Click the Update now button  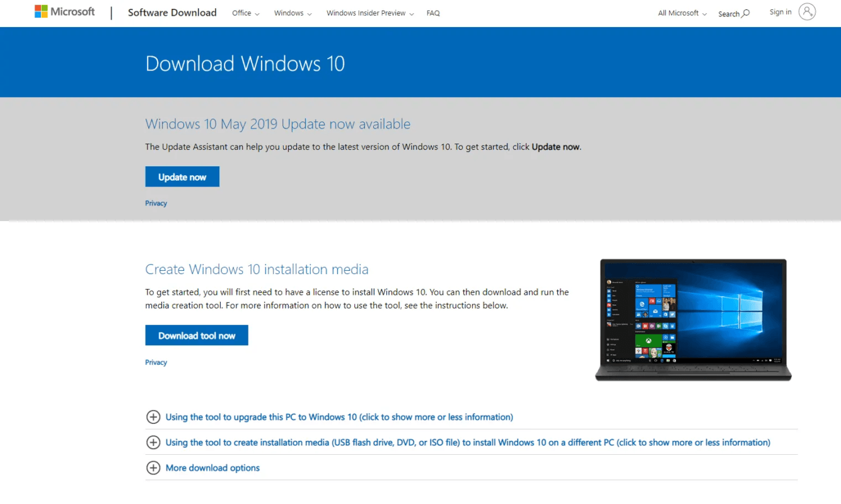[182, 176]
